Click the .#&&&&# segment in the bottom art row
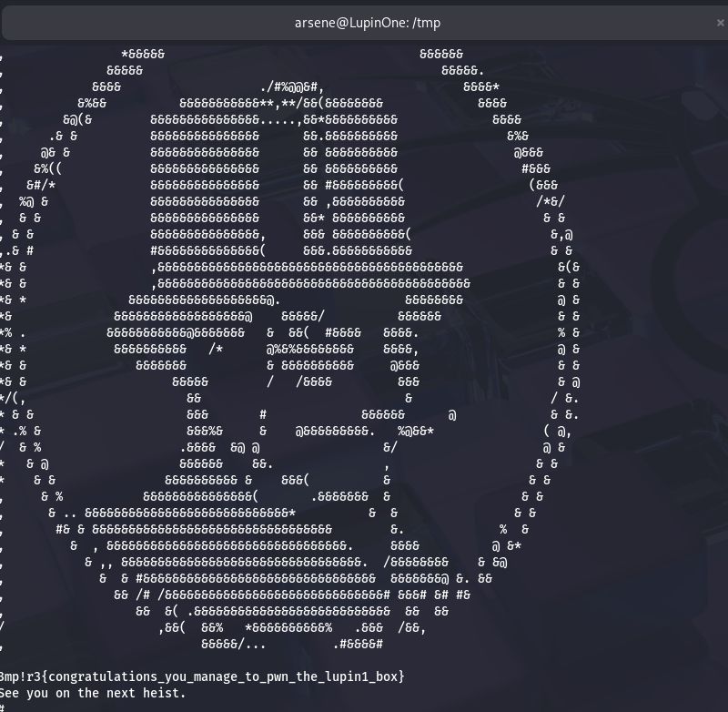This screenshot has width=728, height=712. click(358, 644)
